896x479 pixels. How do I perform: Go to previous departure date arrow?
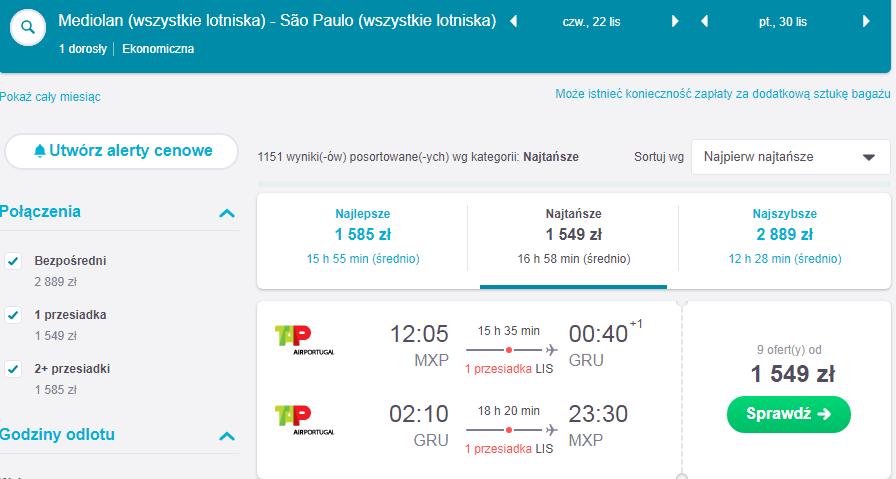513,22
